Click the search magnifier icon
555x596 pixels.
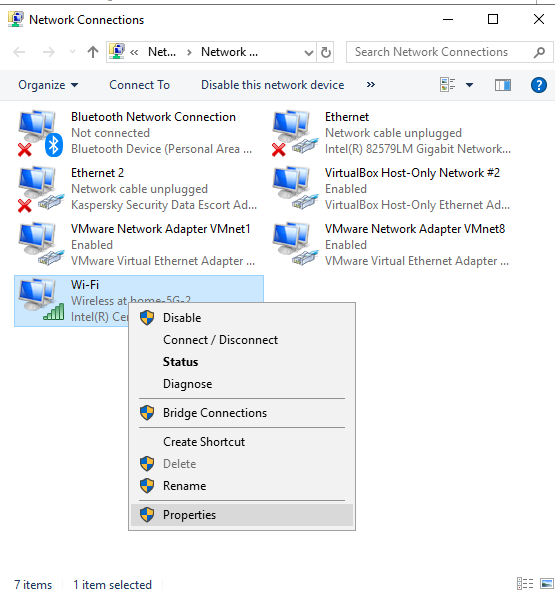(539, 52)
